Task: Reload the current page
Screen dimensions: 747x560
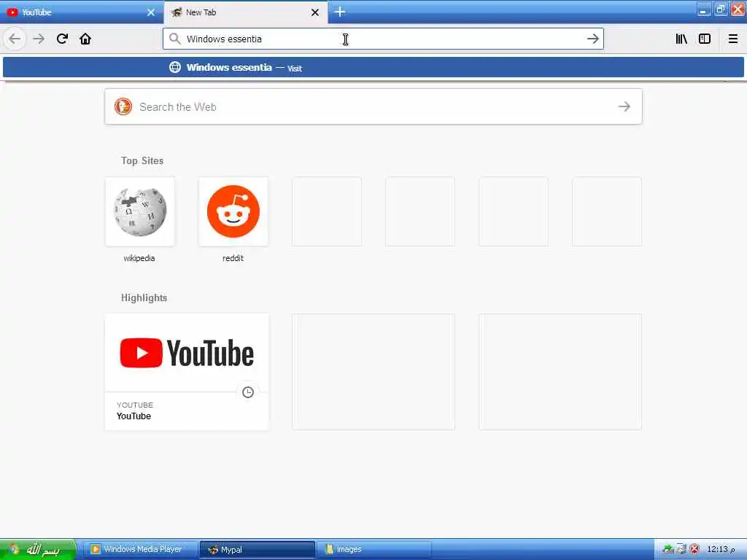Action: (x=62, y=39)
